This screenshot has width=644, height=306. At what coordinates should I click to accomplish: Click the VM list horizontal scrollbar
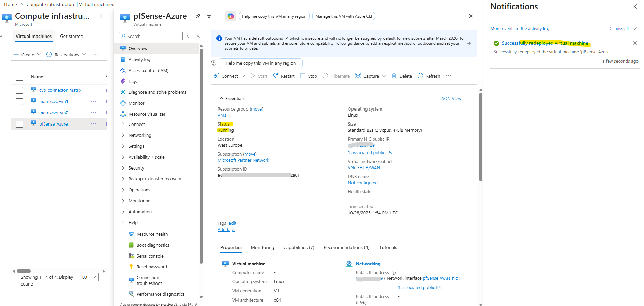(24, 271)
